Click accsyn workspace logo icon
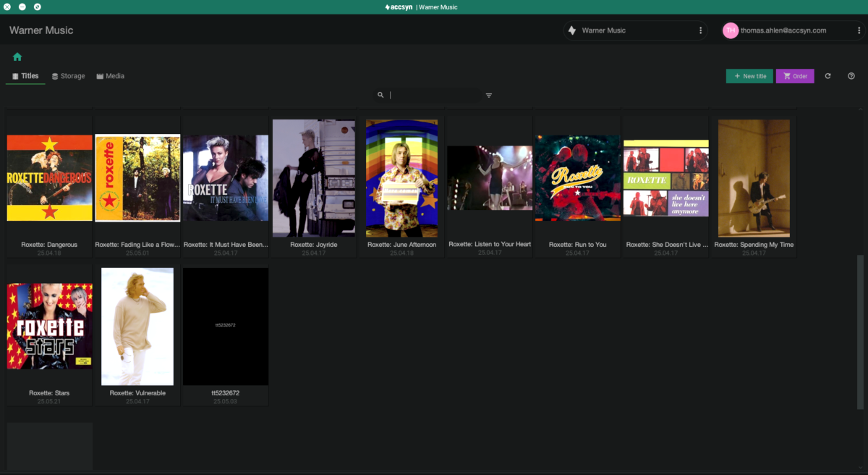Image resolution: width=868 pixels, height=475 pixels. [x=572, y=30]
